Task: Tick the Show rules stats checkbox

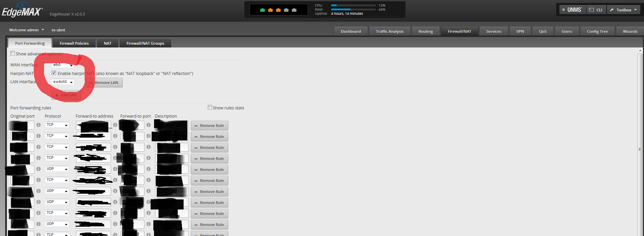Action: (x=210, y=107)
